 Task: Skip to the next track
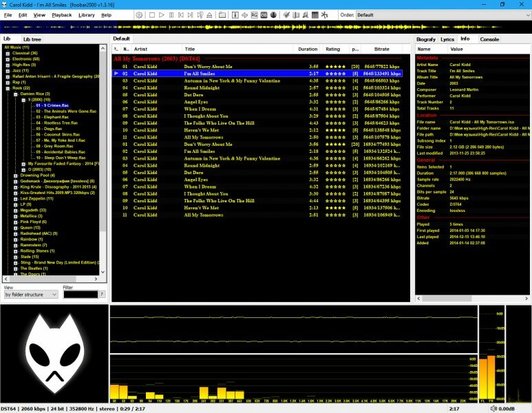(x=190, y=14)
